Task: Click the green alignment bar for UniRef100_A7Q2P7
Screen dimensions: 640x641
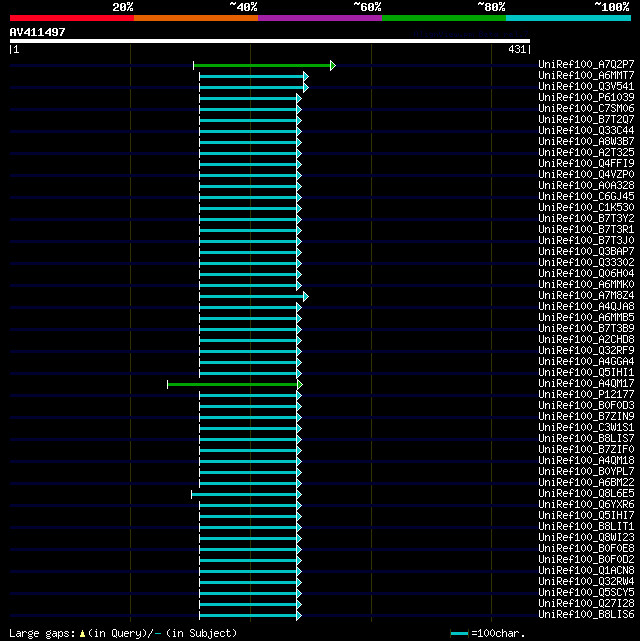Action: [x=262, y=65]
